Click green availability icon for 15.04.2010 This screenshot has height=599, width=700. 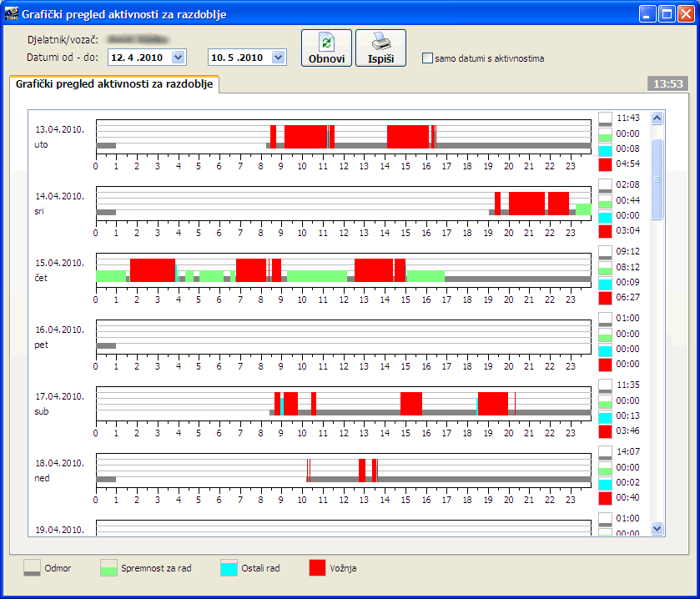[x=606, y=268]
